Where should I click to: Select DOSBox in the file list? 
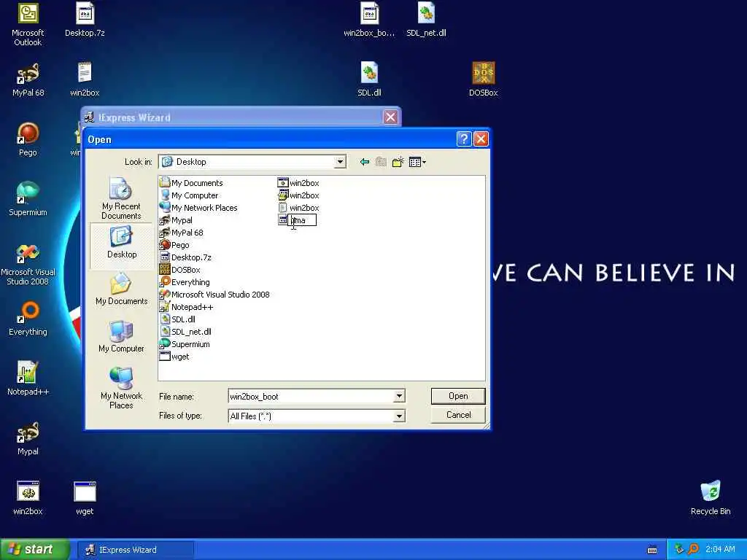click(179, 270)
